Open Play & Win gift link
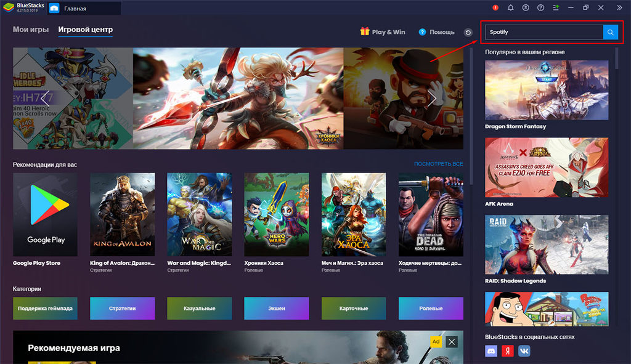 click(383, 32)
